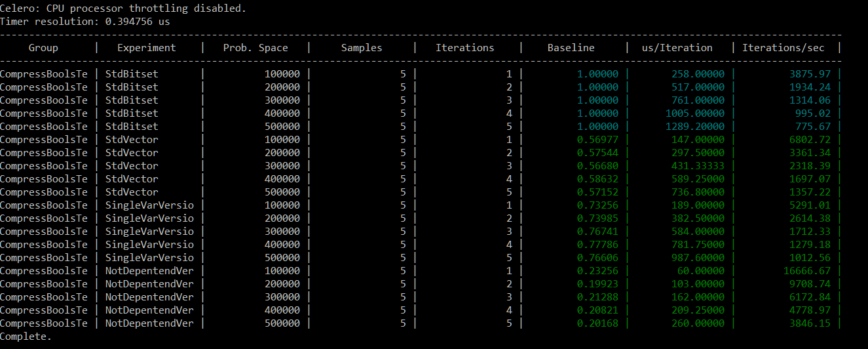The height and width of the screenshot is (349, 868).
Task: Select the us/Iteration value 589.25000
Action: click(x=698, y=179)
